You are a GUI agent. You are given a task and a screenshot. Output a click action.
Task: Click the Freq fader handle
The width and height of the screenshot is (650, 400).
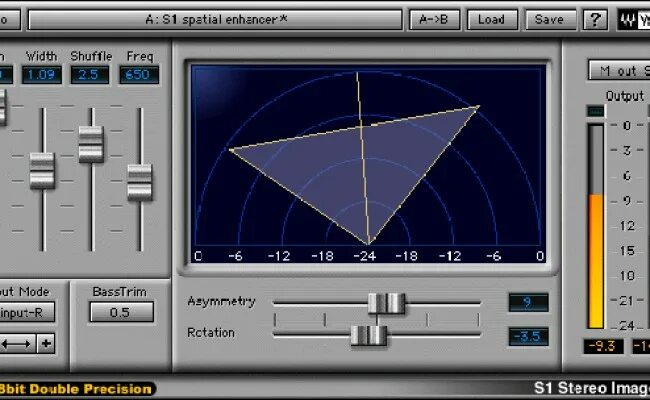click(140, 182)
